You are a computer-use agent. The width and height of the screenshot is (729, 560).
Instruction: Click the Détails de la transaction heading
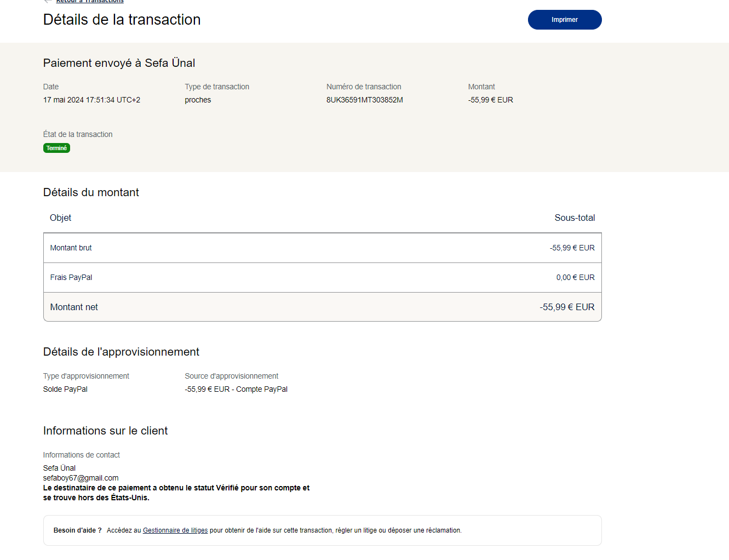tap(122, 20)
